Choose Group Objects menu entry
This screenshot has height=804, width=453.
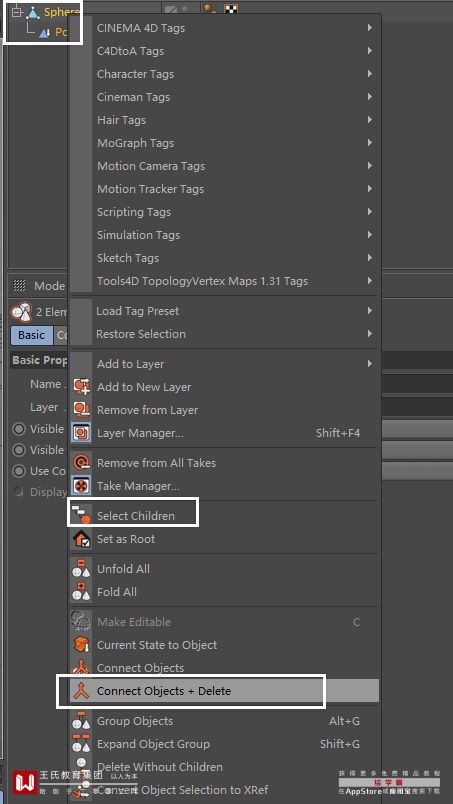tap(225, 720)
